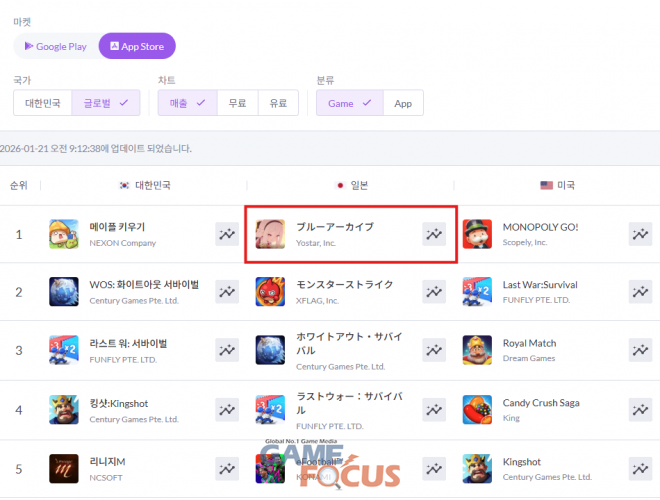660x500 pixels.
Task: Open trend graph for 라스트 워: 서바이벌
Action: [227, 350]
